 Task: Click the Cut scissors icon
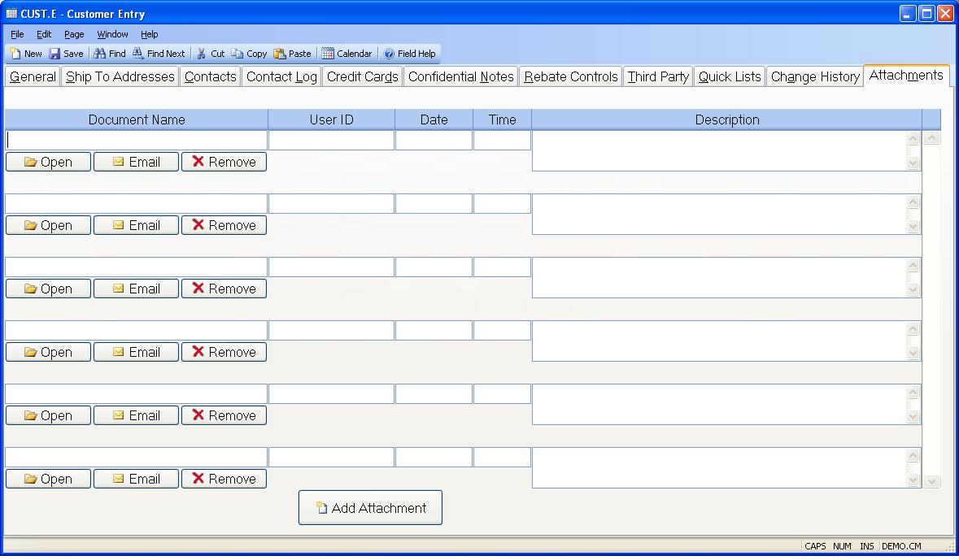click(x=202, y=54)
